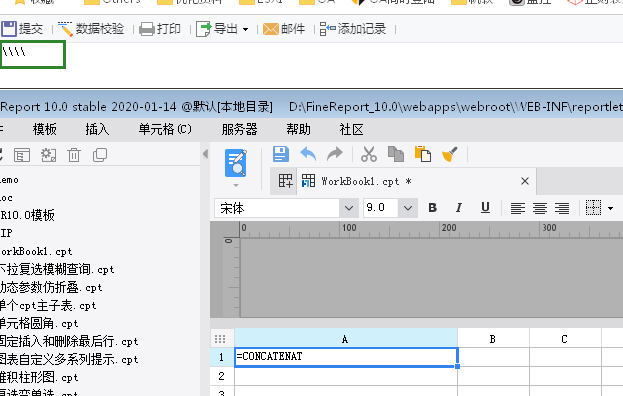623x396 pixels.
Task: Click 数据校验 data validation button
Action: pos(91,29)
